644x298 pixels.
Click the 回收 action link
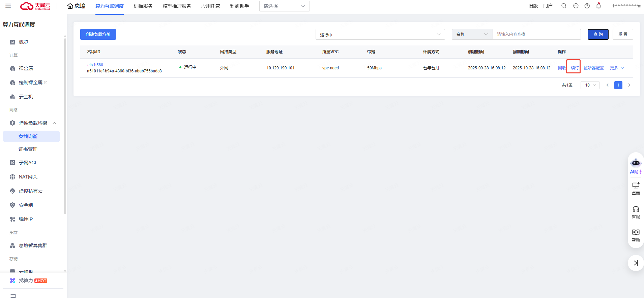pos(562,68)
